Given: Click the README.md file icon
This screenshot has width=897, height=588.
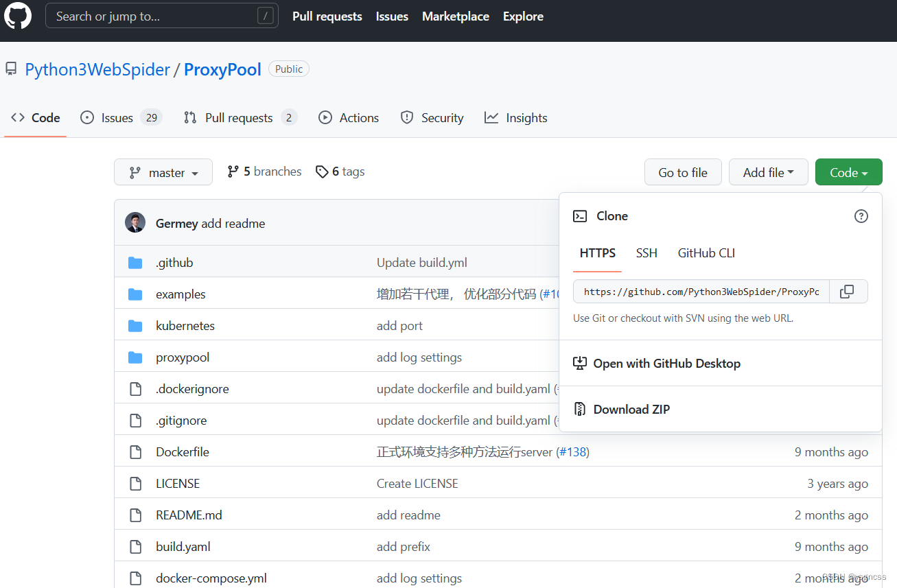Looking at the screenshot, I should tap(136, 515).
